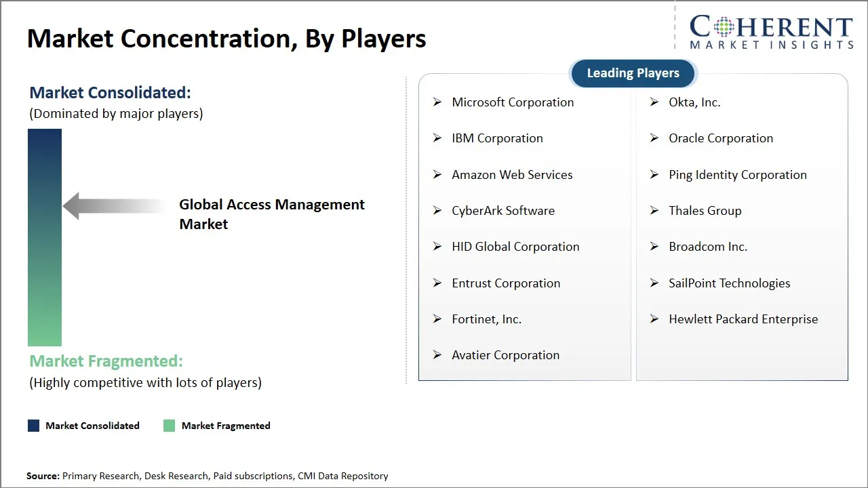The image size is (868, 488).
Task: Click the chevron bullet beside Okta, Inc.
Action: [654, 102]
